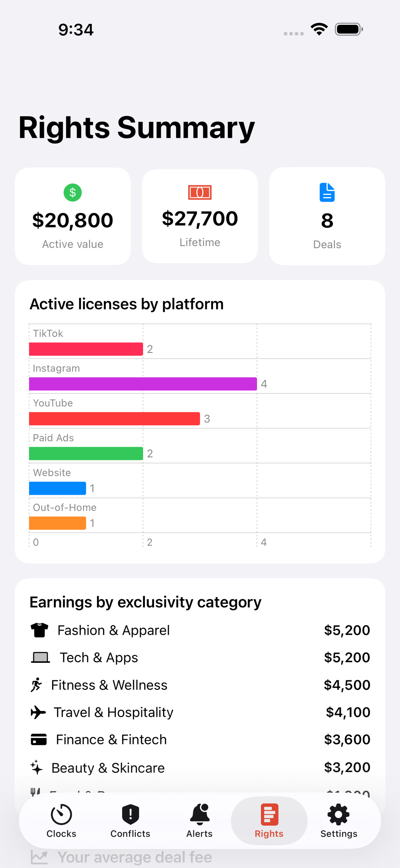
Task: Tap the laptop Tech & Apps icon
Action: (x=40, y=658)
